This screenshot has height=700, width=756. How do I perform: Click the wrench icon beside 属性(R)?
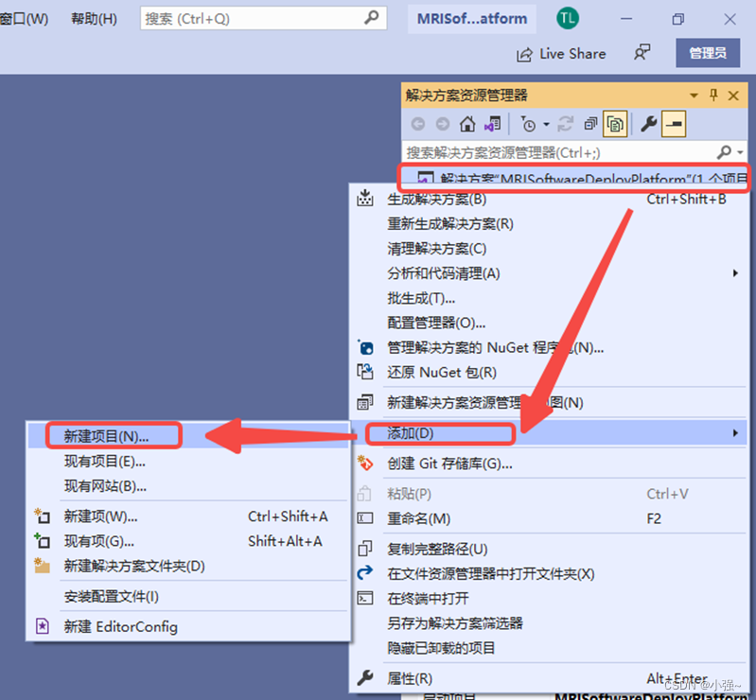[365, 678]
